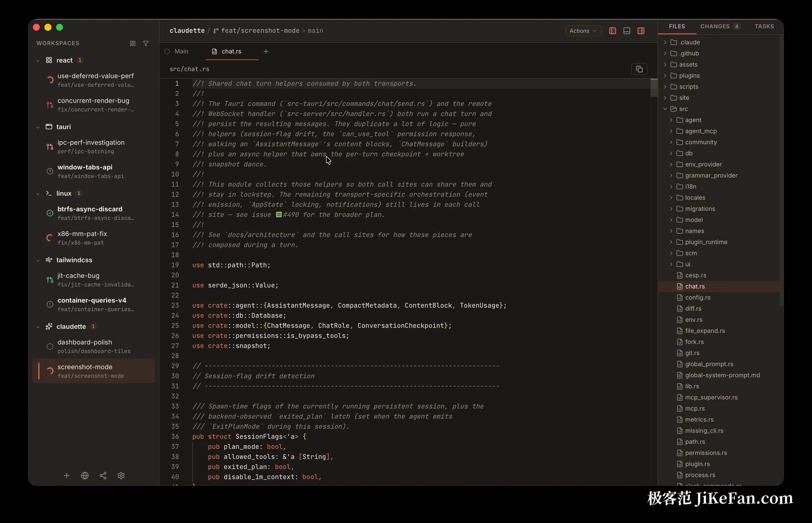Open the workspace dashboard grid icon
The height and width of the screenshot is (523, 812).
[x=133, y=44]
